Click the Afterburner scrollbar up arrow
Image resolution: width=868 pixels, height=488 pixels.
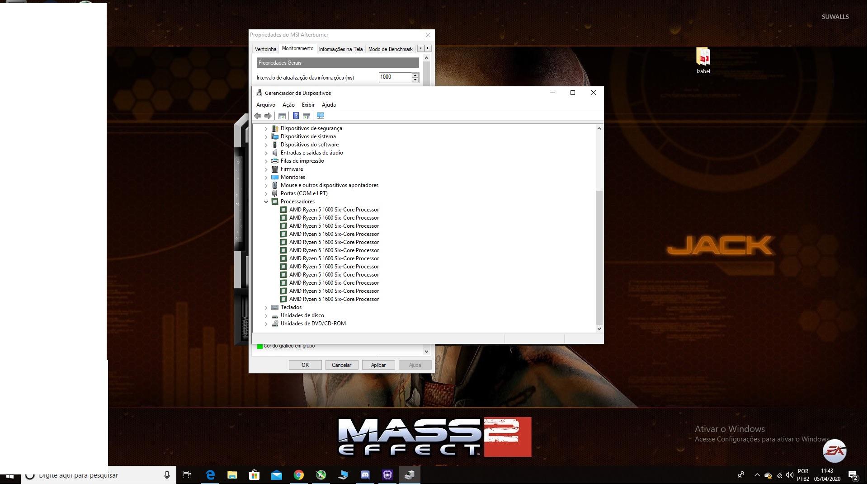click(426, 58)
